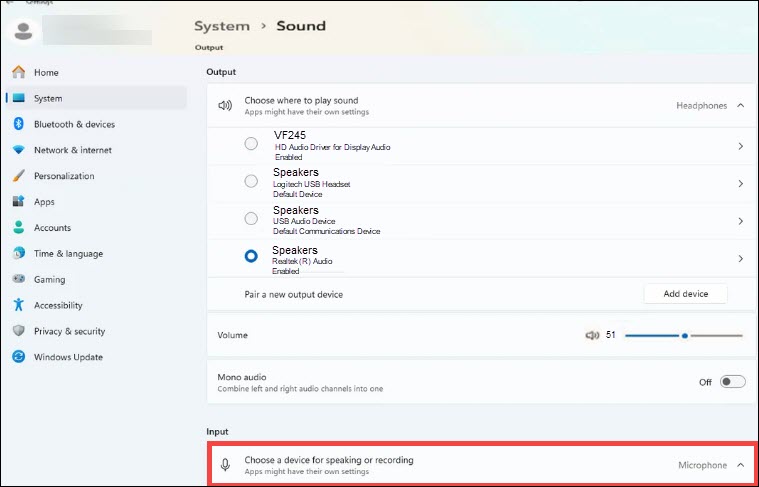Click the Time & language sidebar label
759x487 pixels.
[x=68, y=254]
